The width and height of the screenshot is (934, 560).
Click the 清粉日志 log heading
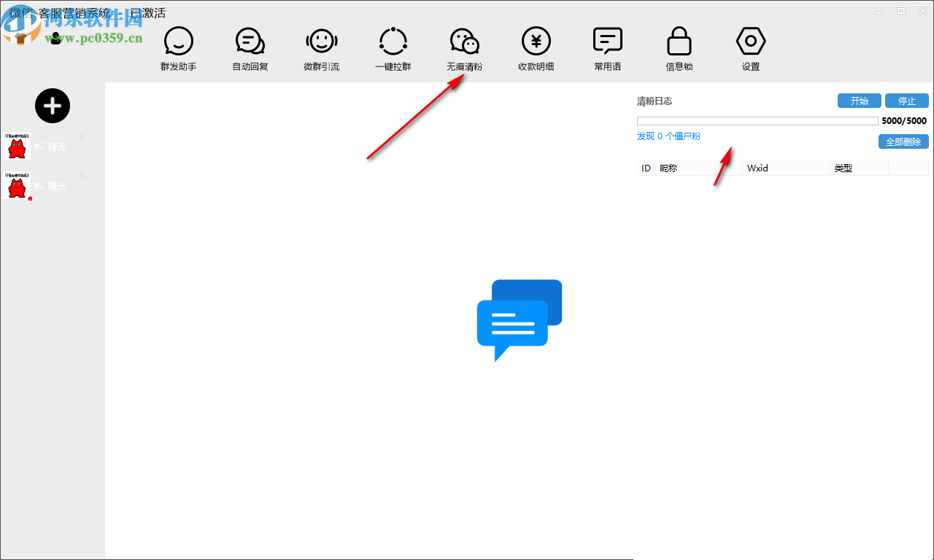tap(655, 101)
